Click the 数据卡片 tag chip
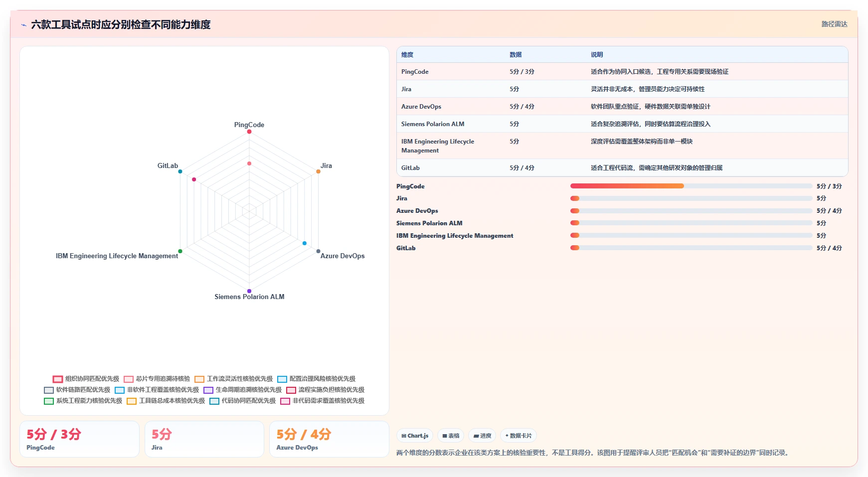The image size is (868, 477). pos(519,436)
